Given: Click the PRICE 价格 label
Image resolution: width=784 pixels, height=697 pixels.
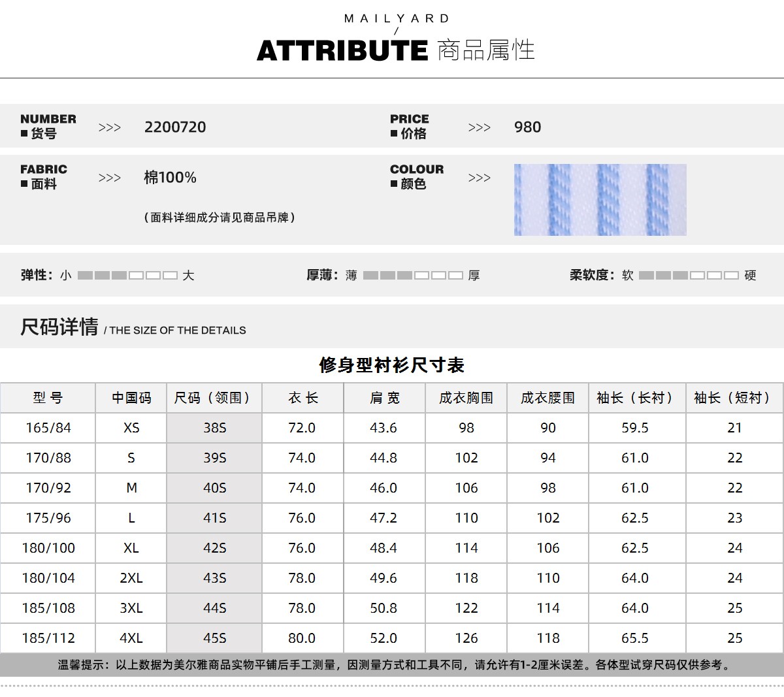Looking at the screenshot, I should click(410, 127).
